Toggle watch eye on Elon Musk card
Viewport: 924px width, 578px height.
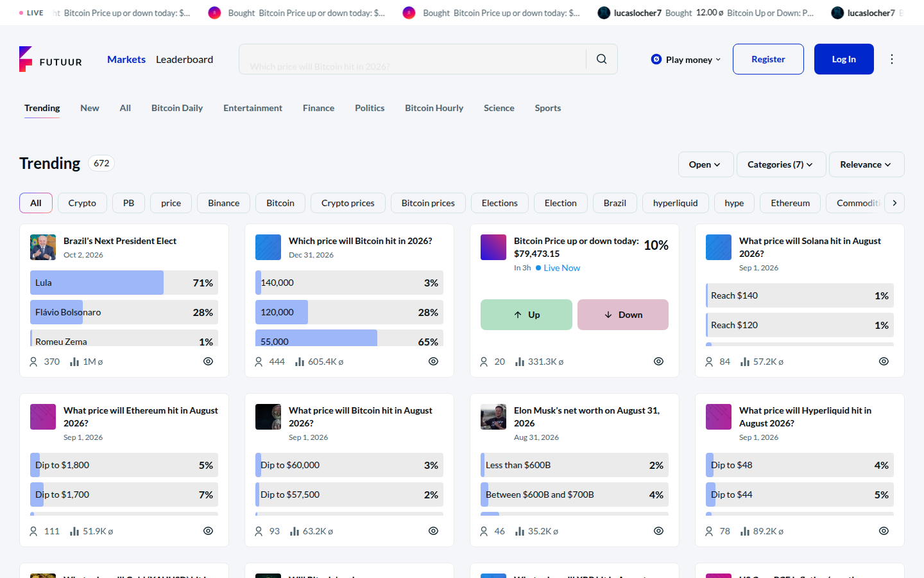[x=658, y=531]
